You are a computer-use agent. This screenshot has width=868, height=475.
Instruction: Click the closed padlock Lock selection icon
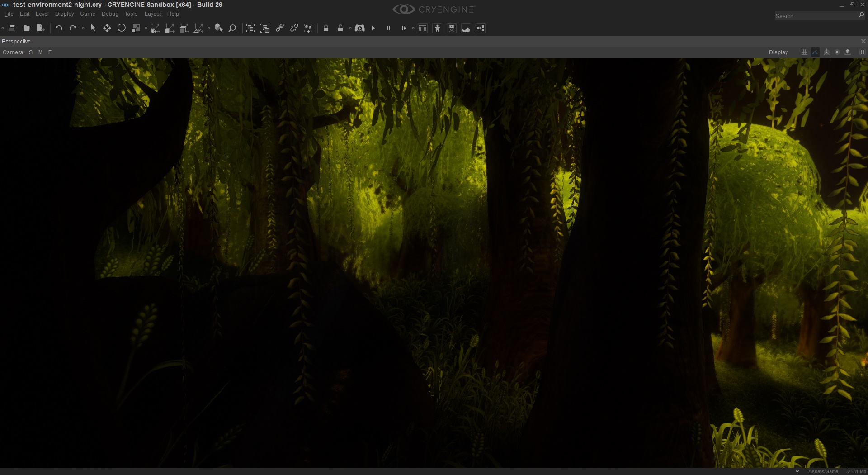pyautogui.click(x=326, y=28)
